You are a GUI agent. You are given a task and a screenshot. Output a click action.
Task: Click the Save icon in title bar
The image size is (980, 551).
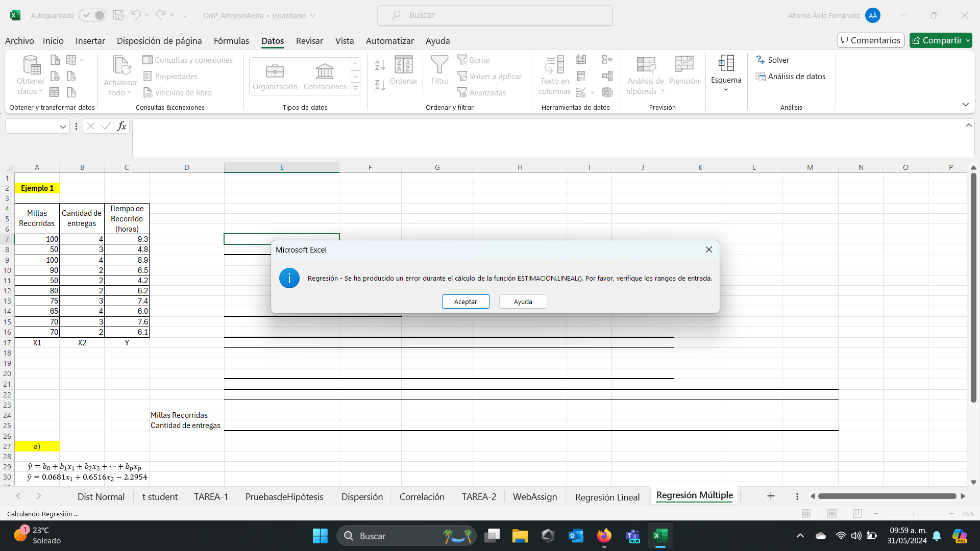click(x=118, y=15)
